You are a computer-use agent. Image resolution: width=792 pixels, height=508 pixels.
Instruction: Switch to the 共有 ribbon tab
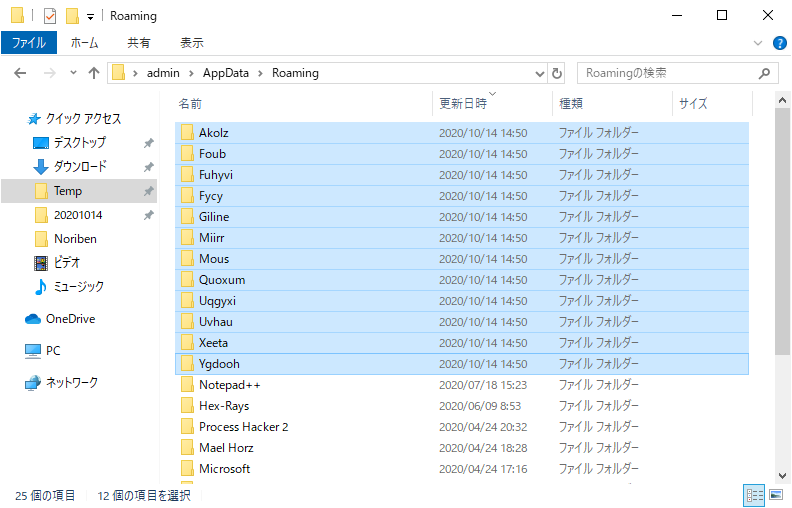click(138, 43)
